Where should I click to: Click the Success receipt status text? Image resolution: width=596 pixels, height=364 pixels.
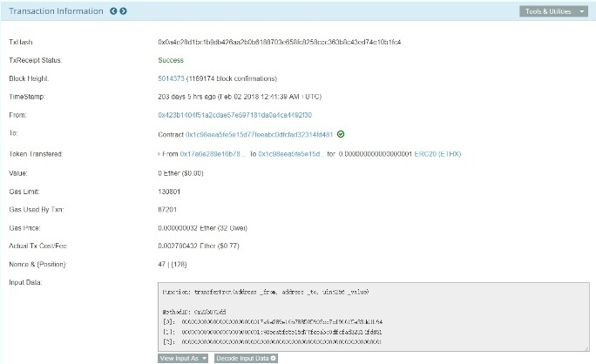click(171, 60)
